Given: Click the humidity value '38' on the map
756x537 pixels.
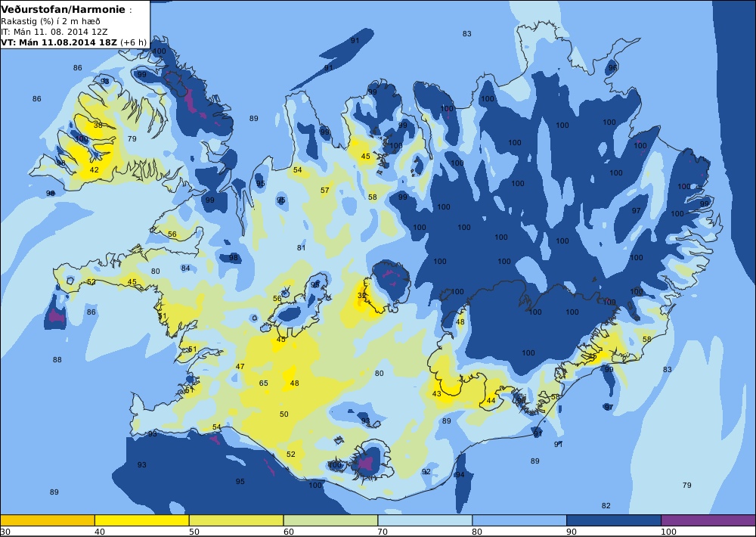Looking at the screenshot, I should point(98,125).
